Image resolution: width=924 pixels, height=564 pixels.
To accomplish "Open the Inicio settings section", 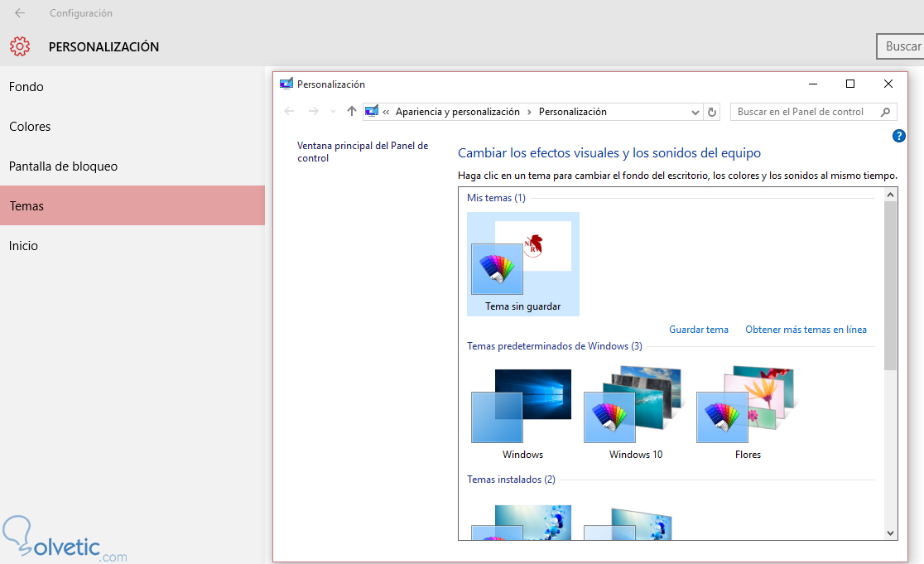I will (x=132, y=246).
